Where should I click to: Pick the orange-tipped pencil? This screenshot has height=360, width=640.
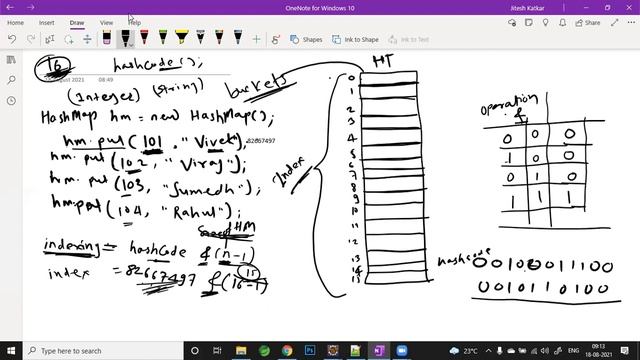pos(219,37)
